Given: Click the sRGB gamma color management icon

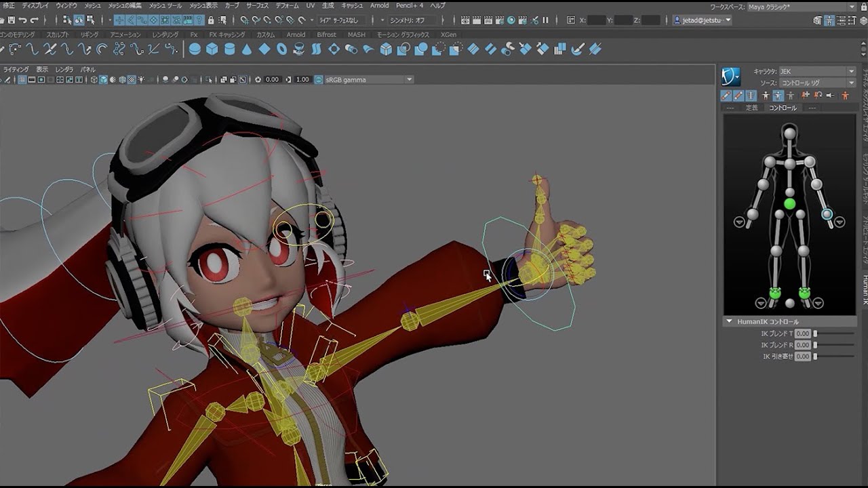Looking at the screenshot, I should pyautogui.click(x=318, y=79).
